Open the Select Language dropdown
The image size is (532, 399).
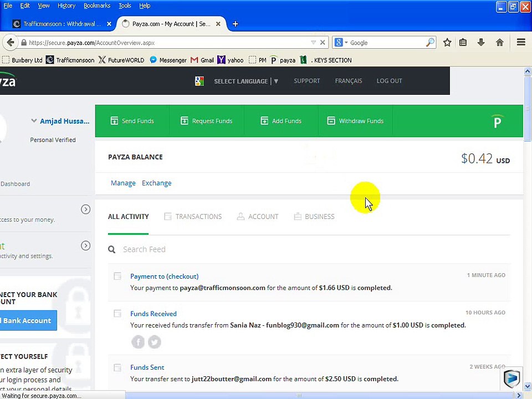click(x=246, y=81)
